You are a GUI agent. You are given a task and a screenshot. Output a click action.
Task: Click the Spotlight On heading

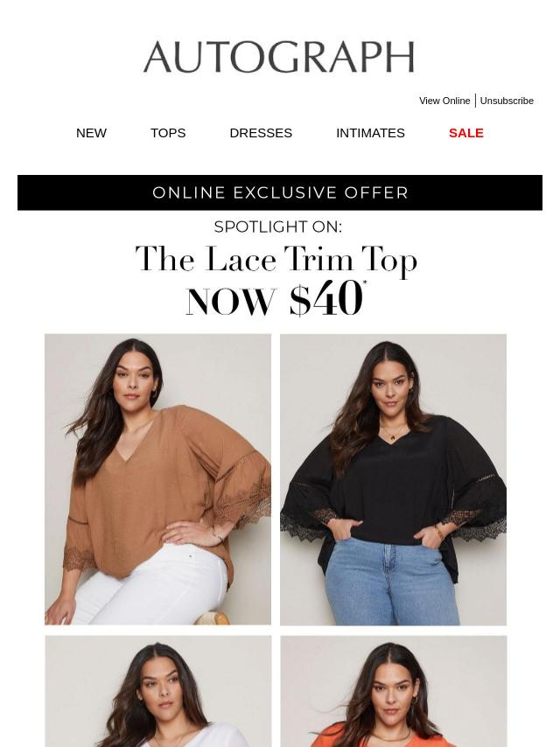278,227
